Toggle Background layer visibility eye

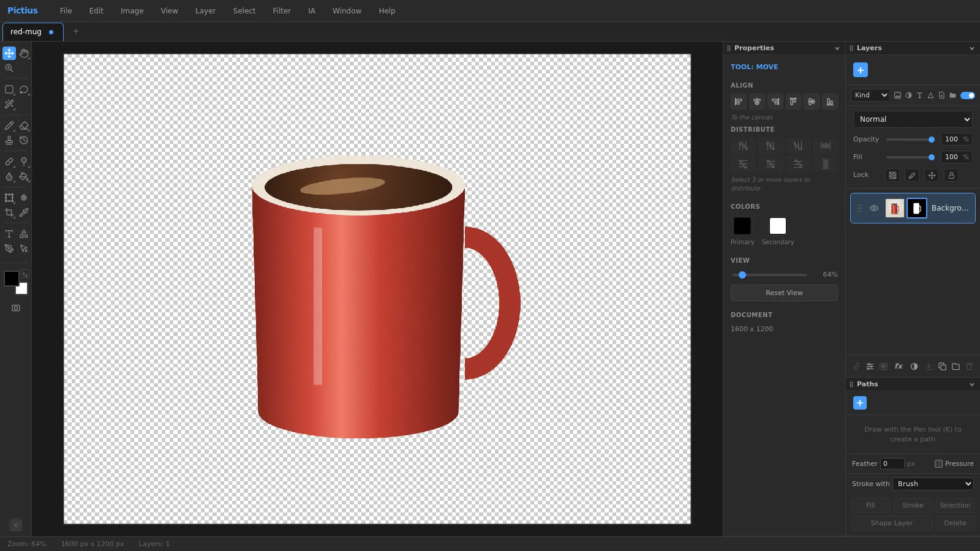(x=874, y=208)
